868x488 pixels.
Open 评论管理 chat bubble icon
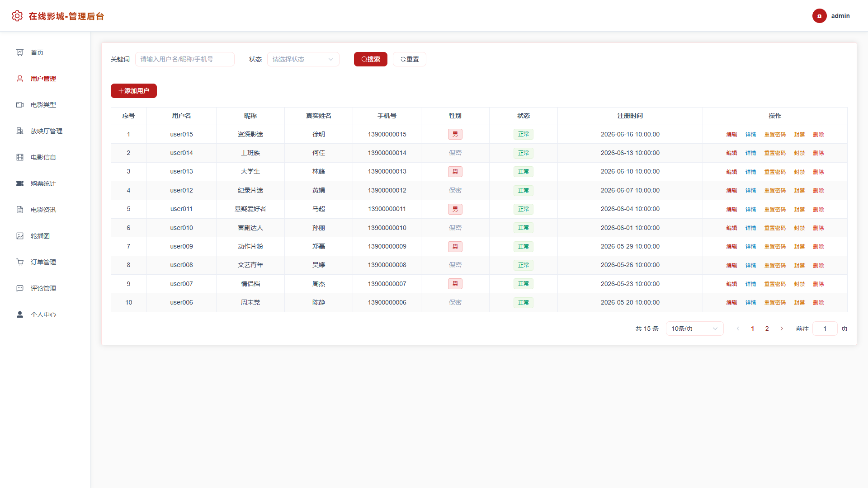click(20, 288)
